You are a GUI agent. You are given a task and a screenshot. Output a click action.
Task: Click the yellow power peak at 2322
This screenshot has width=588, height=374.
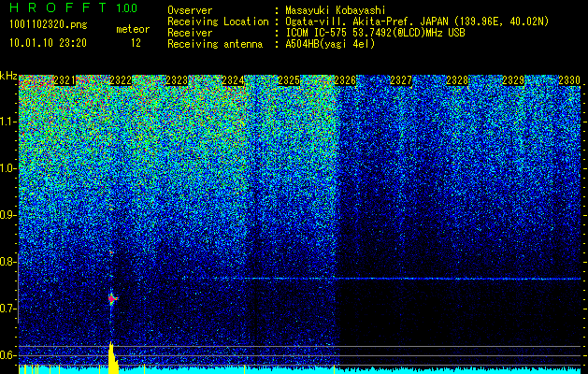pyautogui.click(x=113, y=357)
